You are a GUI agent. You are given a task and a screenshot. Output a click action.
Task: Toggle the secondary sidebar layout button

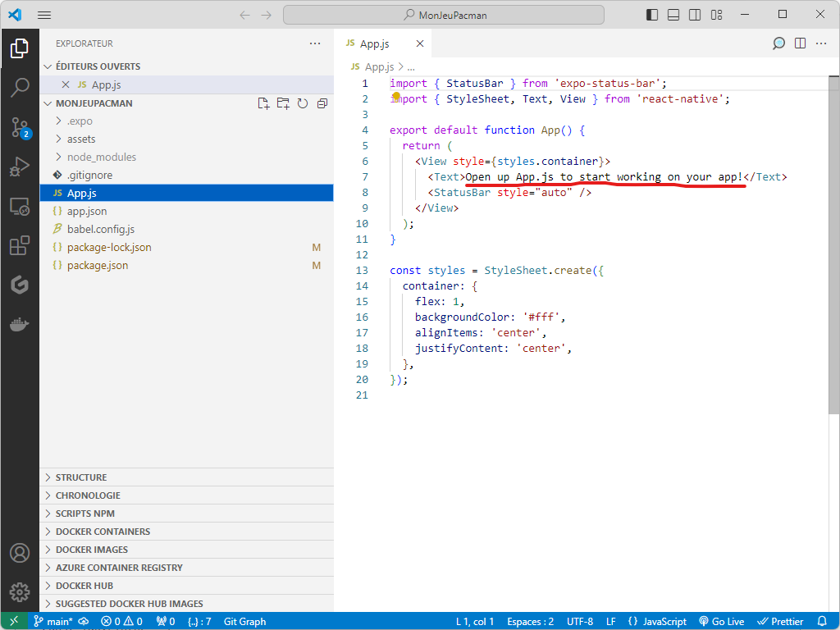click(x=695, y=15)
